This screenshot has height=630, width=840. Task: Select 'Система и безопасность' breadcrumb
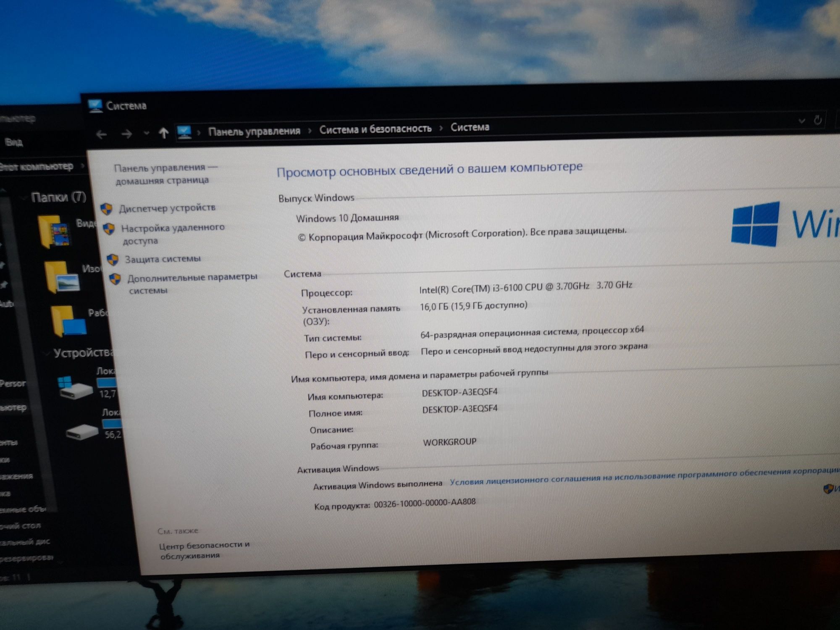click(375, 129)
